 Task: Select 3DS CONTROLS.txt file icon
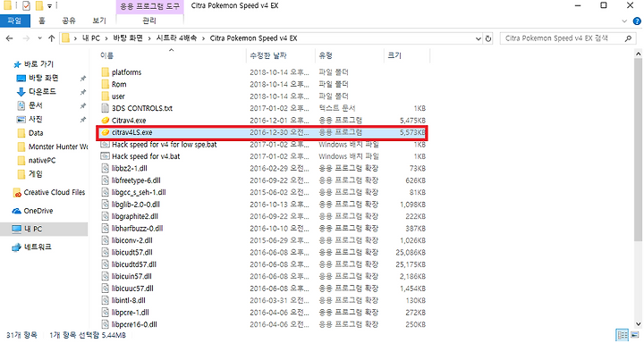tap(106, 108)
